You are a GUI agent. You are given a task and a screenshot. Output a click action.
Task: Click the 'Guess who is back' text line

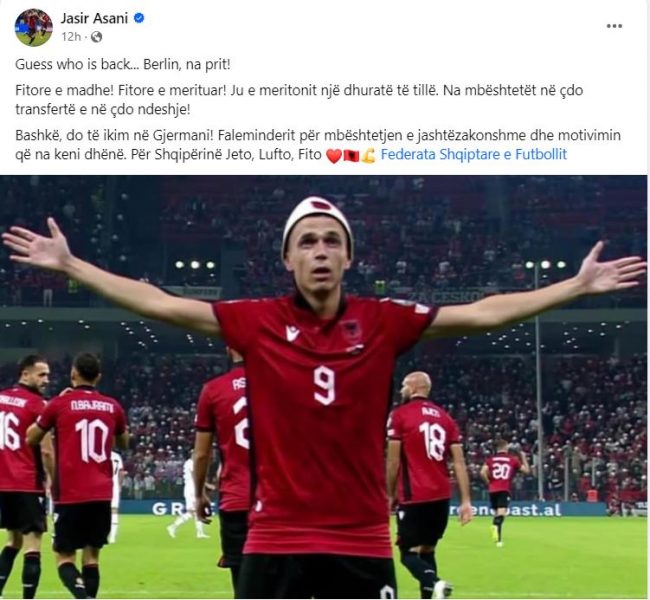[x=122, y=65]
